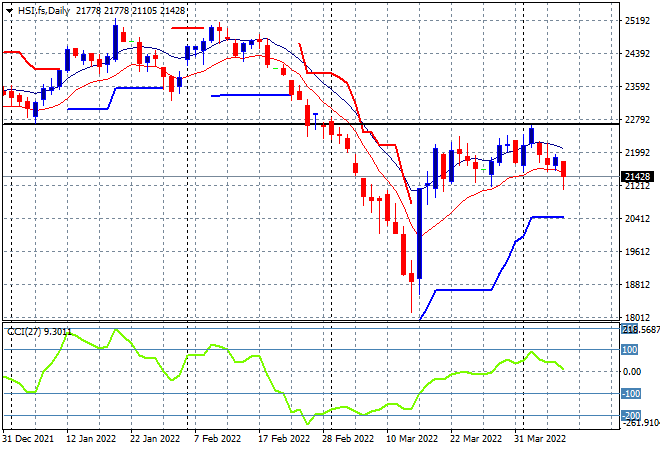660x450 pixels.
Task: Click the 18012 price axis label
Action: [x=637, y=317]
